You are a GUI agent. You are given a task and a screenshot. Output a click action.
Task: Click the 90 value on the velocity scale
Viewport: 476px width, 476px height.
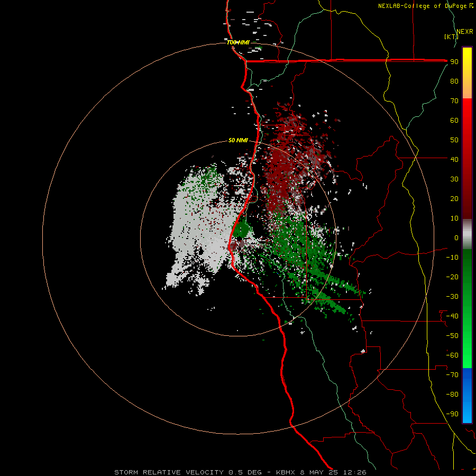(x=454, y=62)
